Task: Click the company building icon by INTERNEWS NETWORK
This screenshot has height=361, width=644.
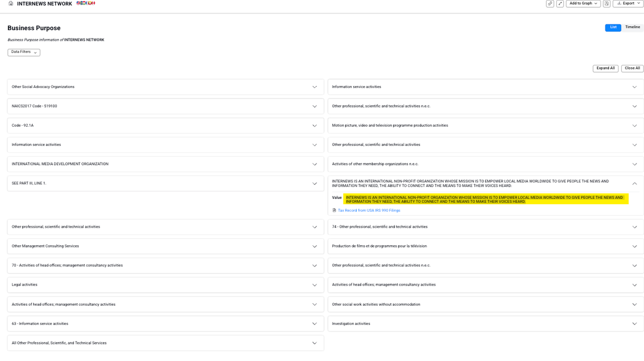Action: tap(11, 4)
